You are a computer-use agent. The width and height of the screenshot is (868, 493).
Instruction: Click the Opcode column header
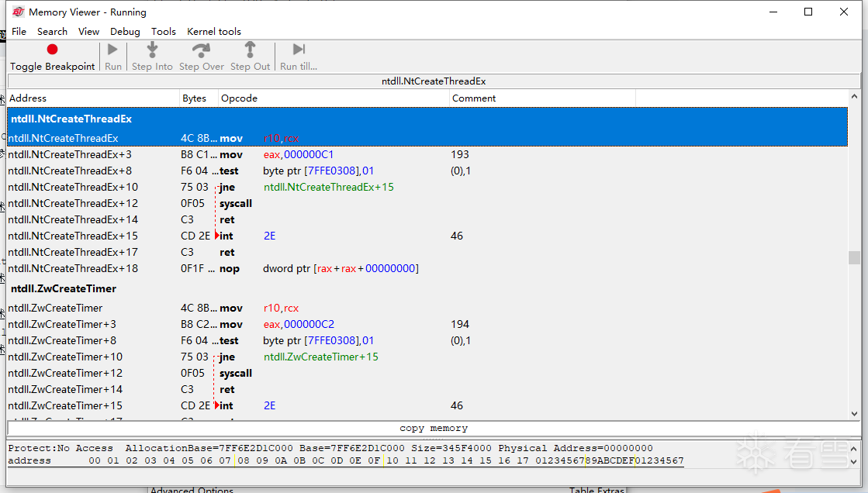(334, 98)
